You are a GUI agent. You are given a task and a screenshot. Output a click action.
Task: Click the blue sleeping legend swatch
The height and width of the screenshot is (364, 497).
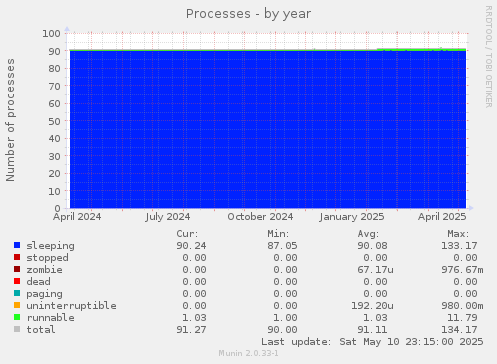pyautogui.click(x=17, y=245)
